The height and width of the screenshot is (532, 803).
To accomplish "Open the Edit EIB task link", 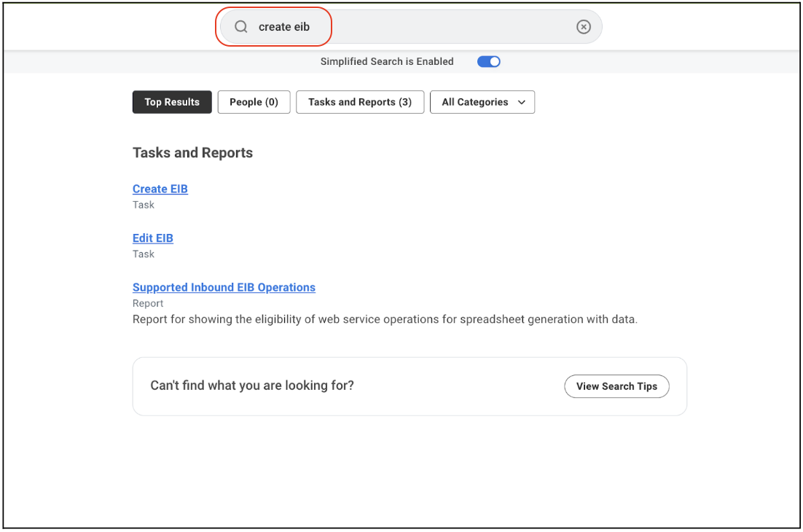I will pos(153,238).
